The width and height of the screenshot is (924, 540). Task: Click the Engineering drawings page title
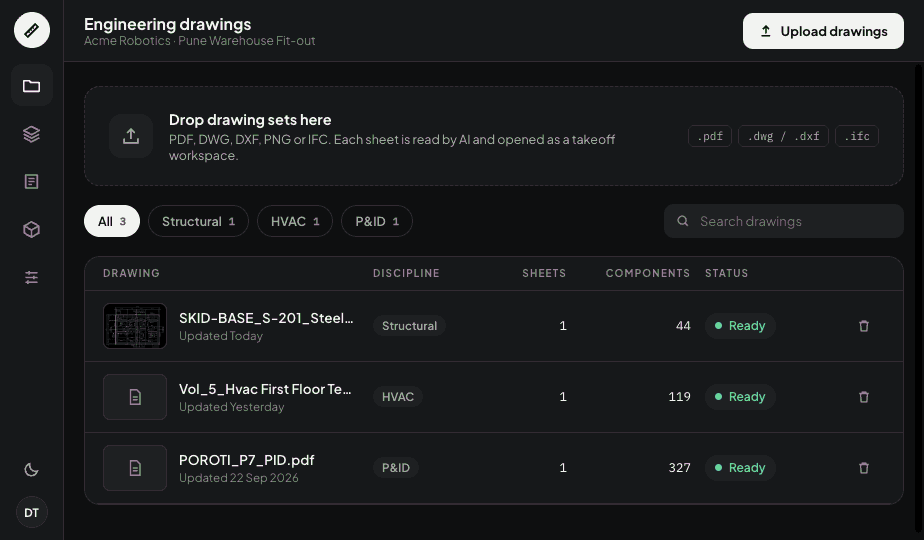pos(167,24)
